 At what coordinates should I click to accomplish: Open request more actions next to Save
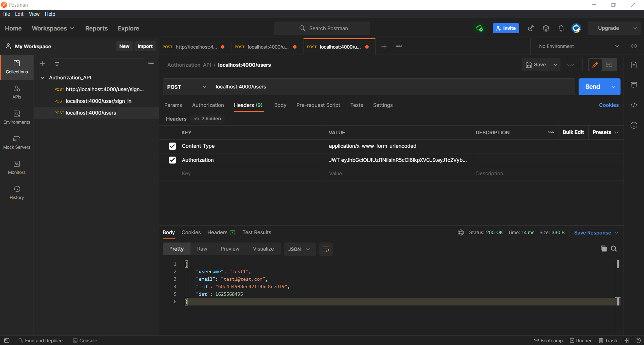click(571, 65)
